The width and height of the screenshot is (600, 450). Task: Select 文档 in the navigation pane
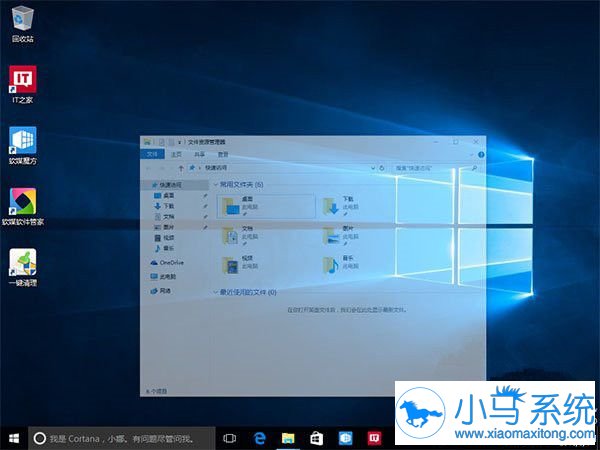click(x=165, y=217)
